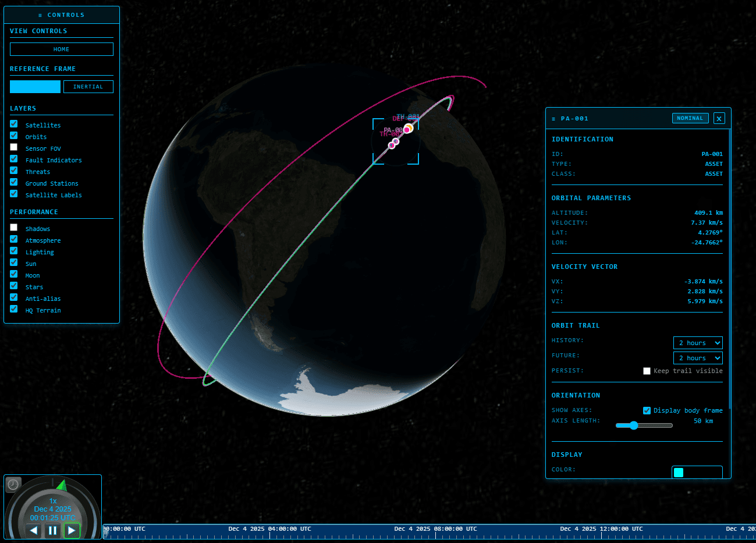Step simulation time backward with the left arrow

[x=33, y=530]
